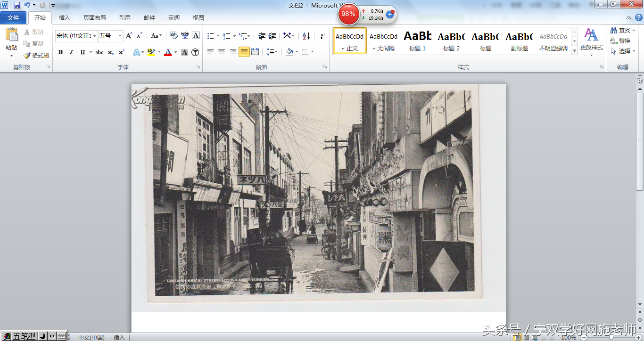The height and width of the screenshot is (341, 644).
Task: Click the yellow text highlight swatch
Action: [x=151, y=52]
